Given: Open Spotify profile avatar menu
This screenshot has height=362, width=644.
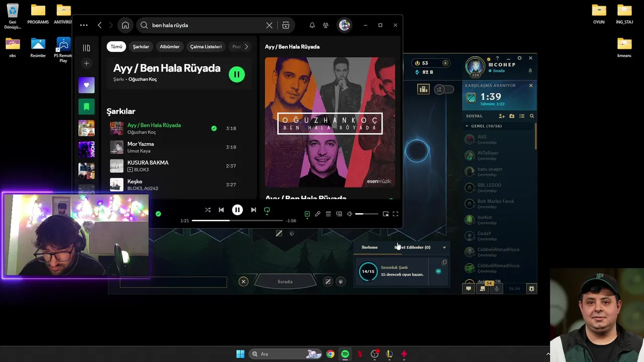Looking at the screenshot, I should (x=344, y=25).
